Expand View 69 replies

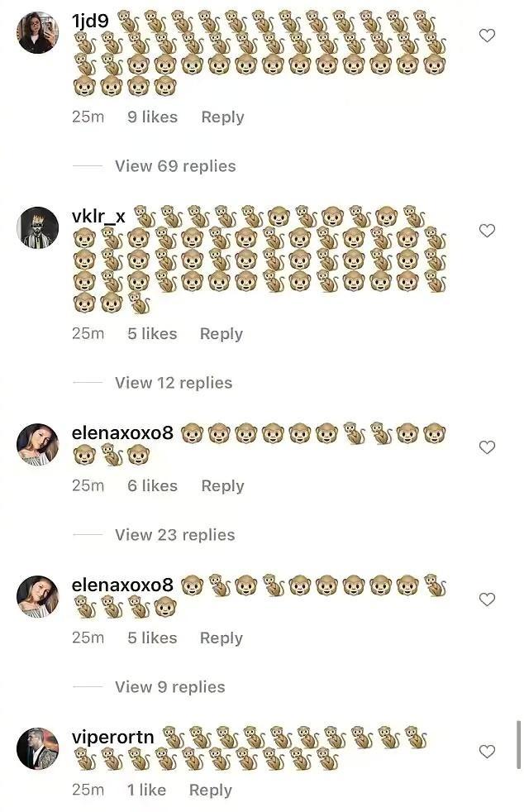point(175,166)
